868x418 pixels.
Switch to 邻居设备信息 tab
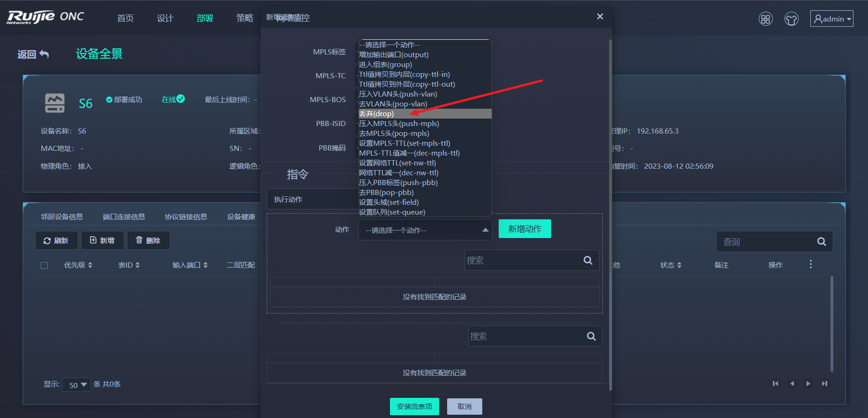(x=62, y=216)
